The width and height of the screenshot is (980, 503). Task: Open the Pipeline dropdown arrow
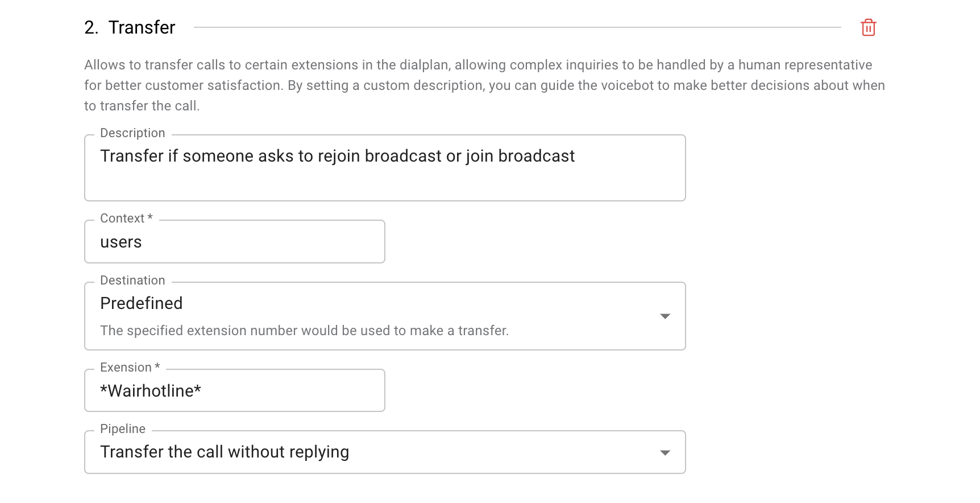666,452
